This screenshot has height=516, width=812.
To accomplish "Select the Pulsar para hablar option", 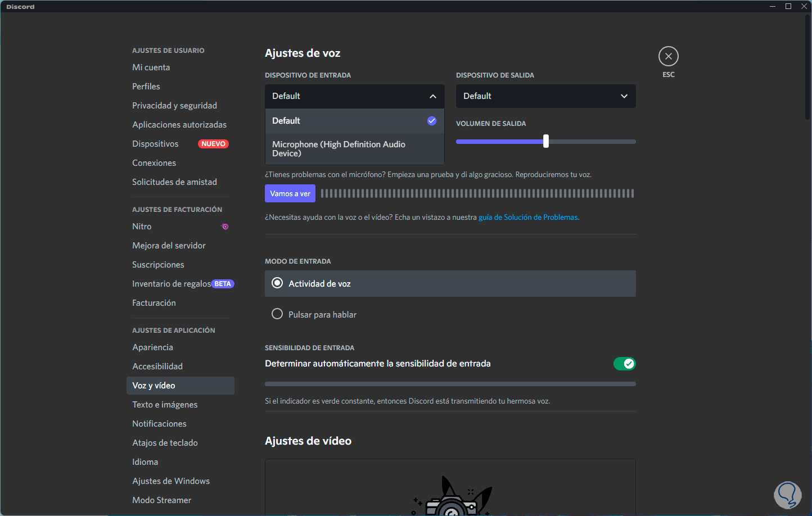I will [277, 314].
